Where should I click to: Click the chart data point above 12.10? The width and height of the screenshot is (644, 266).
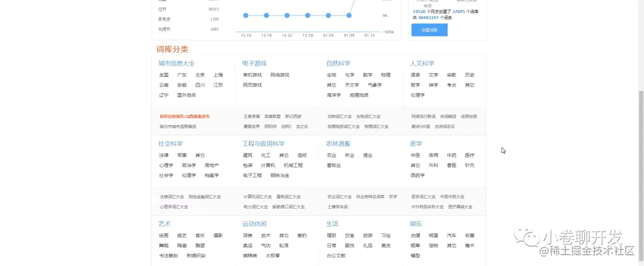[246, 16]
